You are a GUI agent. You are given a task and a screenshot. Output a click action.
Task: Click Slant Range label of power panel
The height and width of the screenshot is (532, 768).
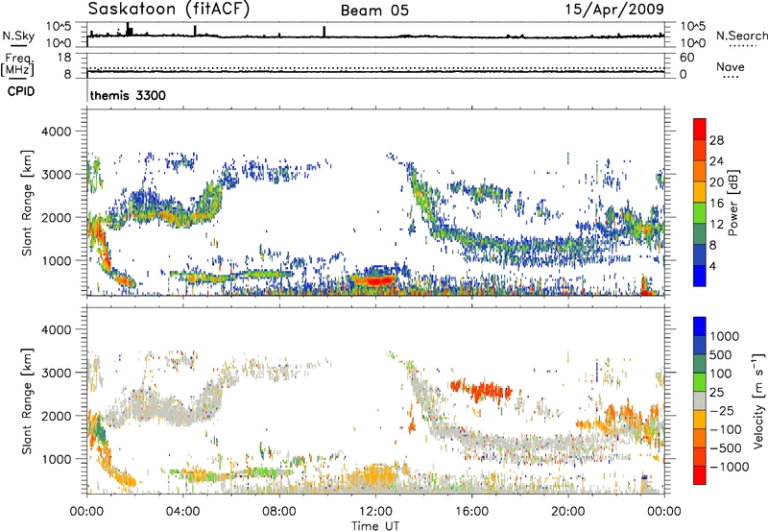pyautogui.click(x=27, y=203)
